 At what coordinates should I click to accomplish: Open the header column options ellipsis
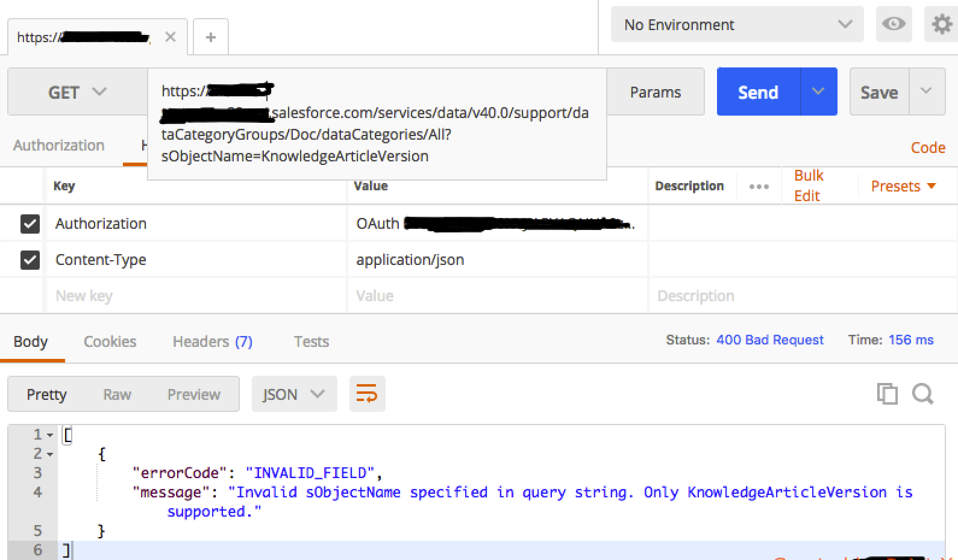(x=759, y=187)
